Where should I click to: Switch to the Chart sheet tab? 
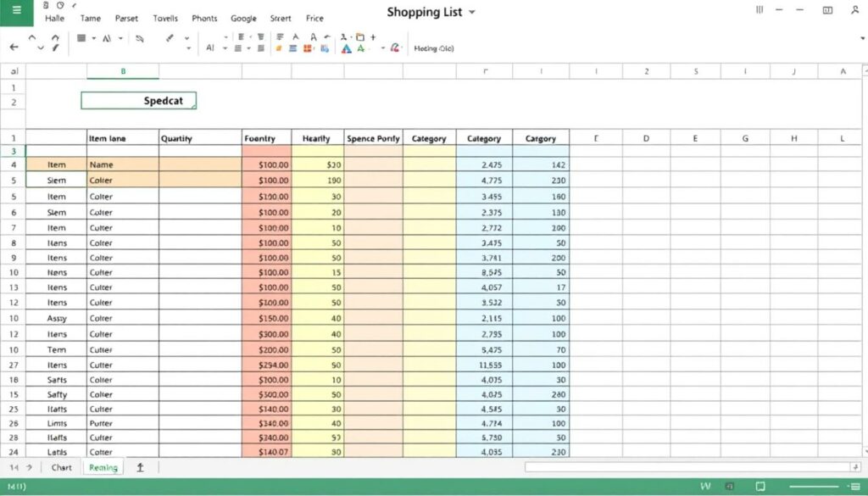tap(61, 467)
